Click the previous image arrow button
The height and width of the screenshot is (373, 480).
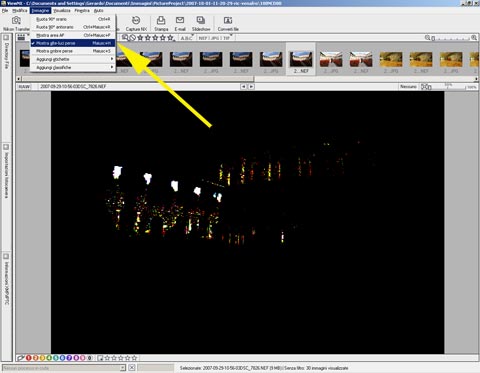pyautogui.click(x=244, y=87)
